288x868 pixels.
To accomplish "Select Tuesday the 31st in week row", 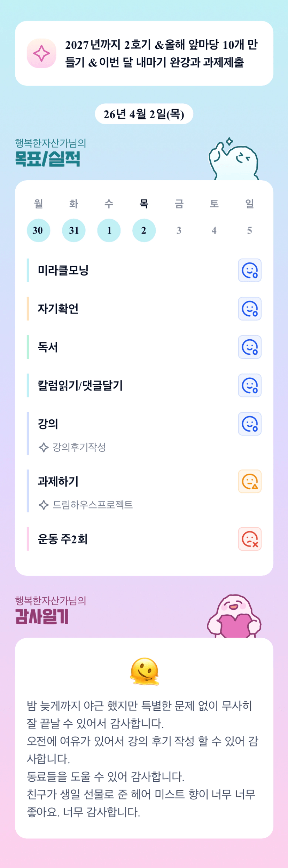I will pyautogui.click(x=73, y=230).
